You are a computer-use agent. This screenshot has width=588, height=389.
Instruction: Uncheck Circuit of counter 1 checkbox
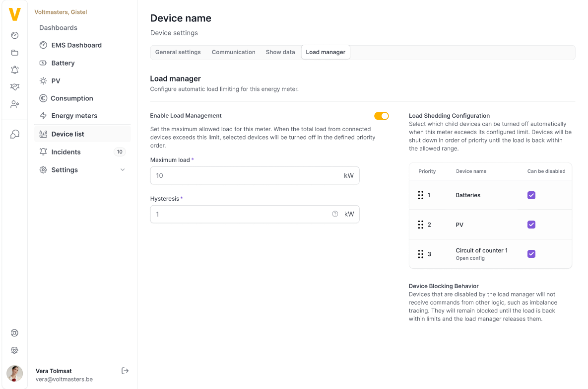pyautogui.click(x=531, y=254)
